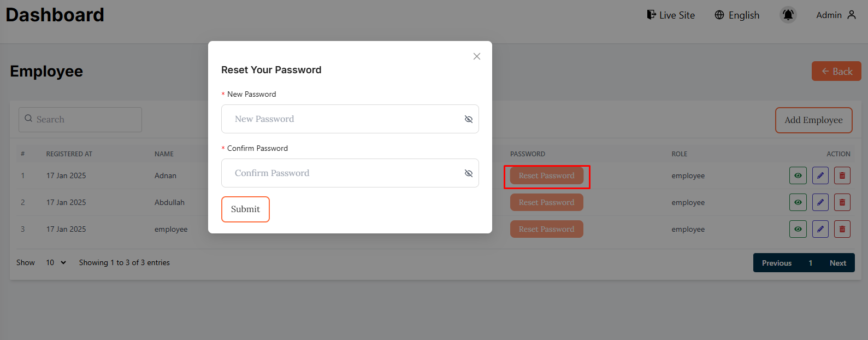This screenshot has height=340, width=868.
Task: Submit the new password form
Action: click(x=245, y=209)
